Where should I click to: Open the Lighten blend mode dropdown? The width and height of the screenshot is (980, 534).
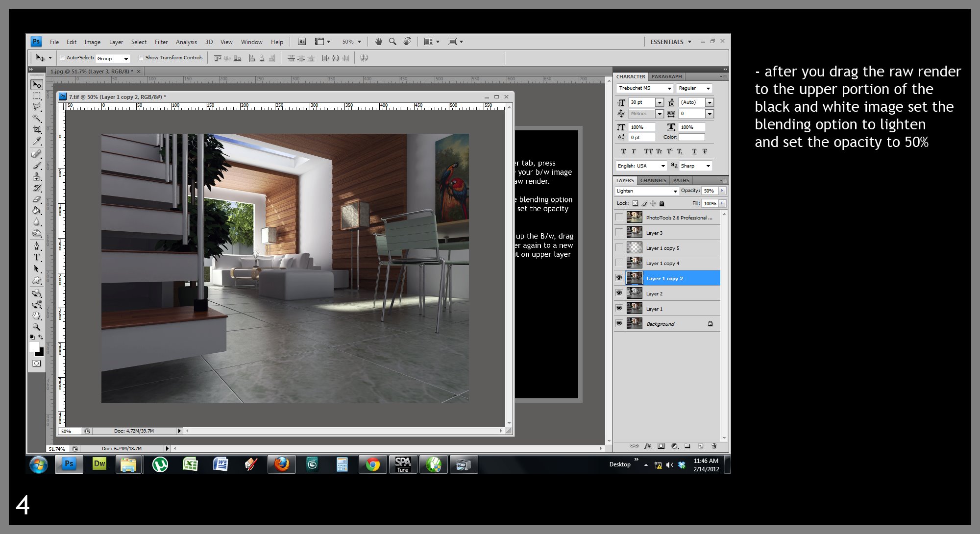click(647, 191)
